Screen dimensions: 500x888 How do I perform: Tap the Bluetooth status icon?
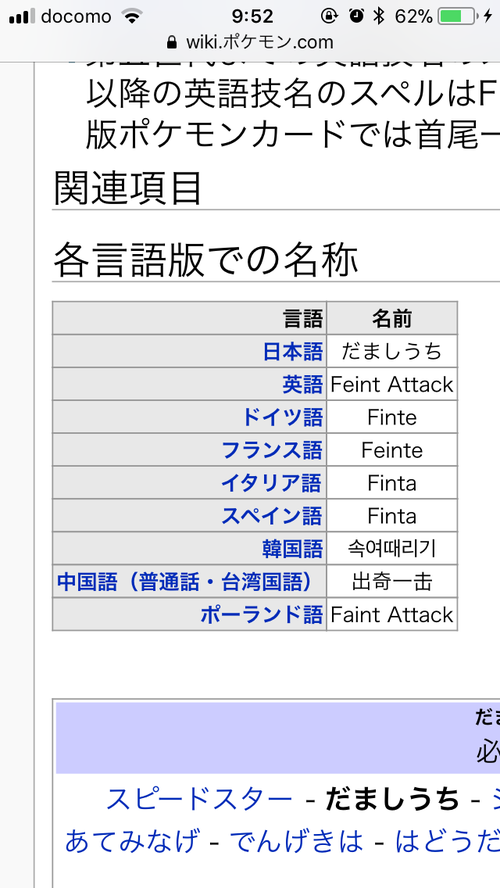(x=379, y=16)
